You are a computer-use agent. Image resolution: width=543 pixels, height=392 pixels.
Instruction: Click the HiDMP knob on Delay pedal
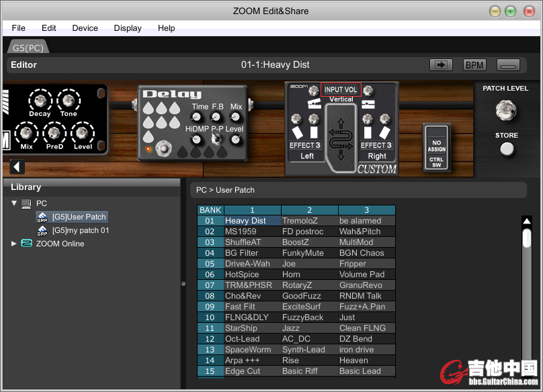tap(196, 140)
